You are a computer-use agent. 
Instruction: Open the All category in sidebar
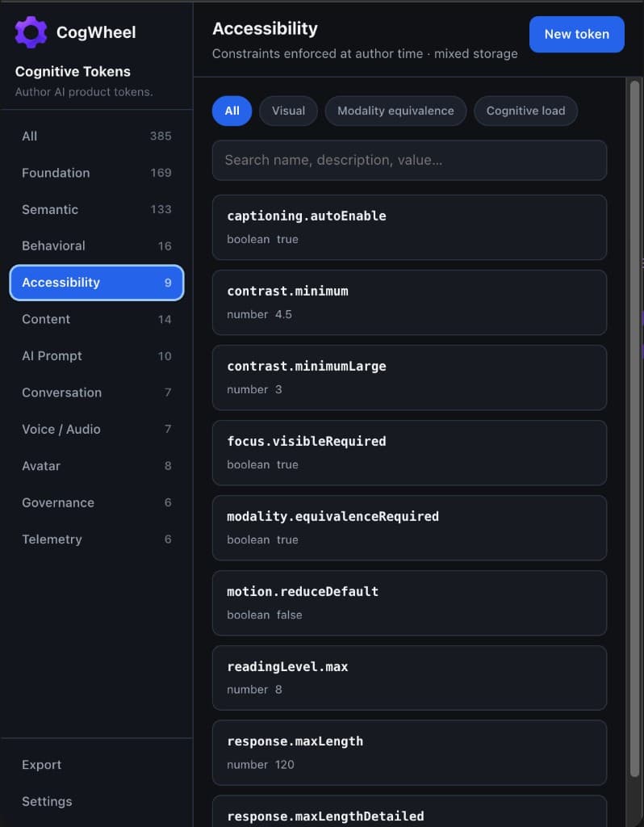click(x=97, y=136)
